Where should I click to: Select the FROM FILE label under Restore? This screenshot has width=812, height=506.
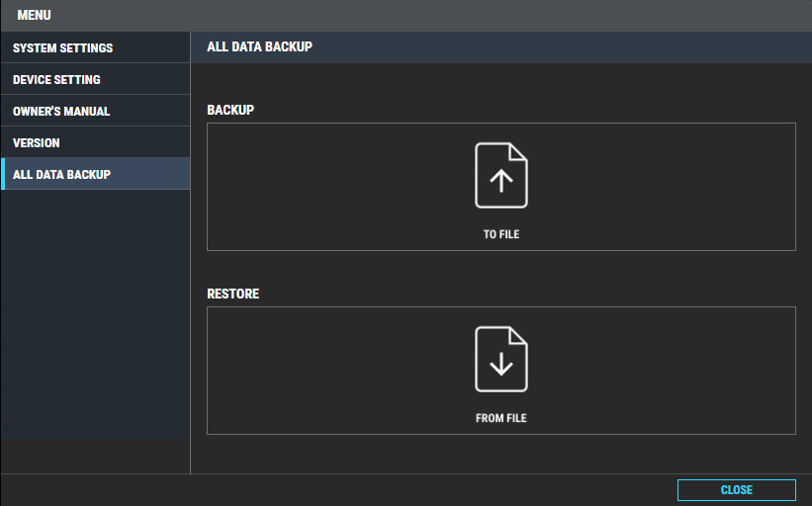point(501,418)
